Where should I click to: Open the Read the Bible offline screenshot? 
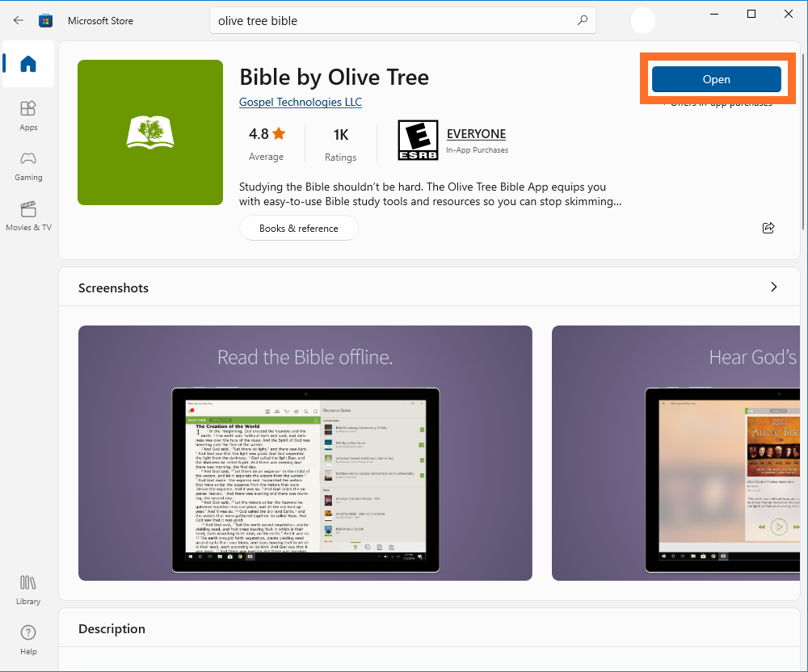coord(305,452)
